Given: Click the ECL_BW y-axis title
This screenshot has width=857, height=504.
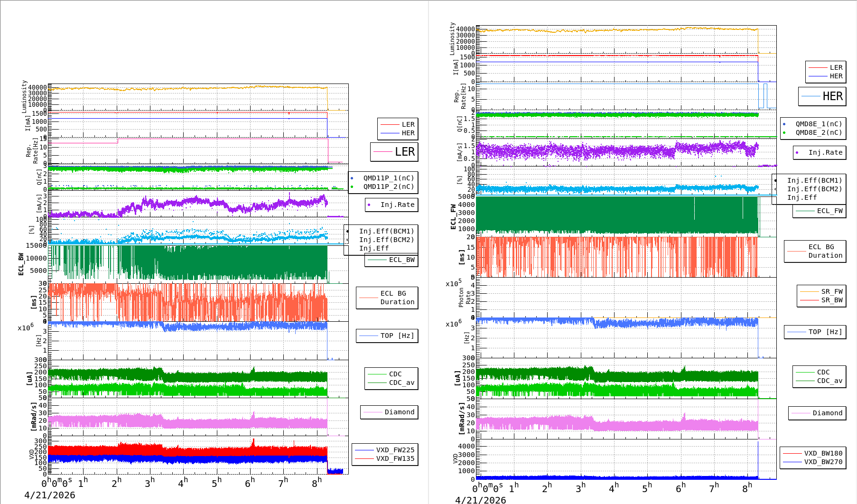Looking at the screenshot, I should pyautogui.click(x=21, y=264).
